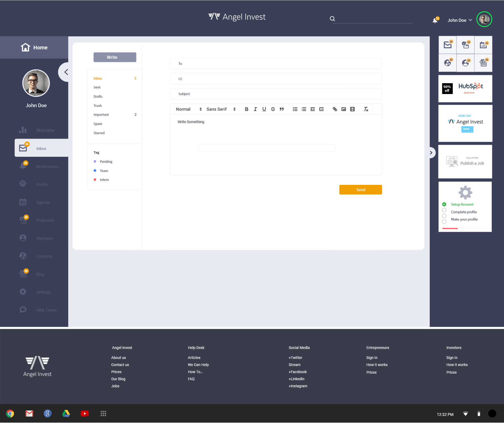The height and width of the screenshot is (423, 504).
Task: Click the insert image icon
Action: [344, 109]
